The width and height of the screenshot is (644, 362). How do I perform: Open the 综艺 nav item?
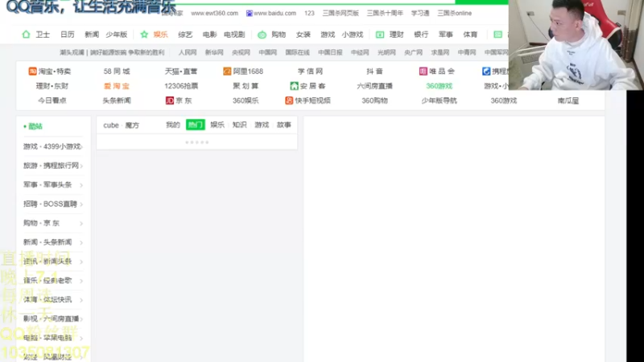coord(185,35)
